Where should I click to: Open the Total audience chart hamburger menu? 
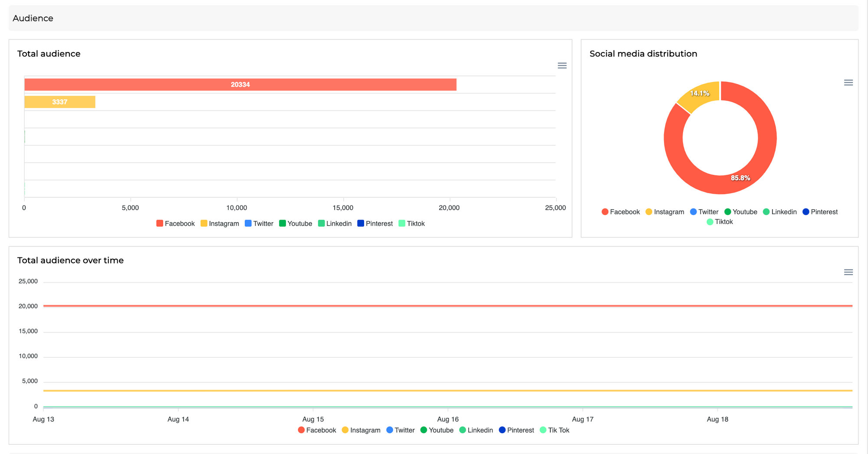[562, 66]
